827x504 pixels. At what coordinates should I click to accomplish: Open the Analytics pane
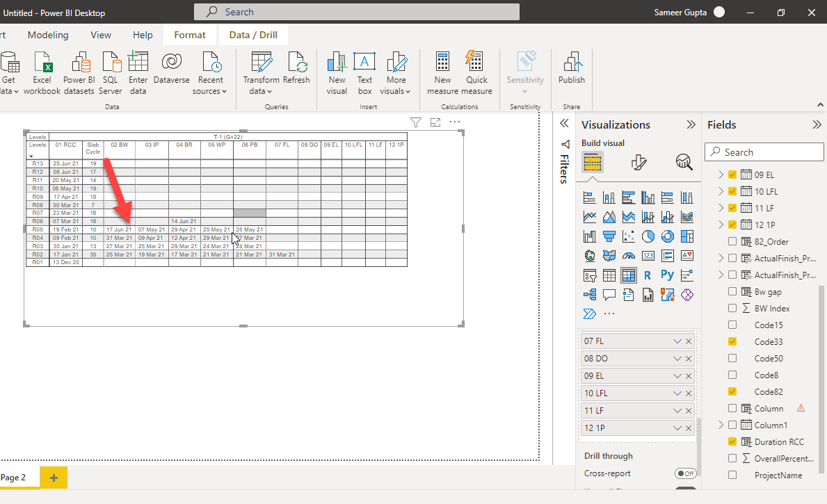click(684, 162)
